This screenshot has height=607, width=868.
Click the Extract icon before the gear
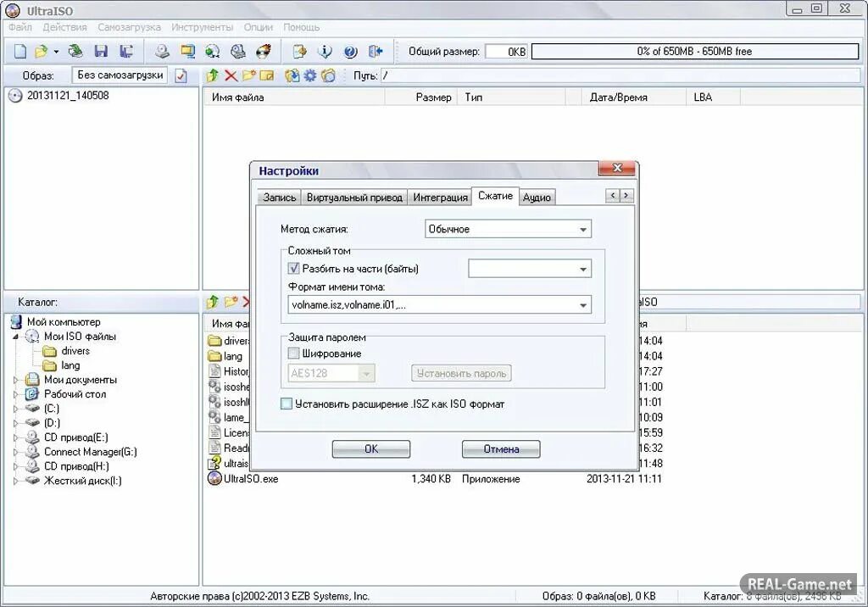292,75
